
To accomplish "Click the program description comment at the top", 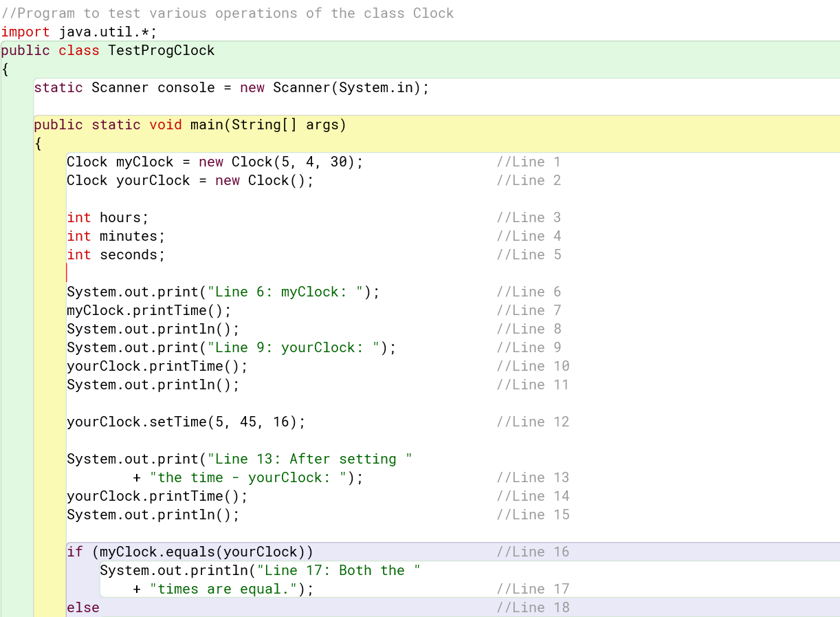I will pos(227,12).
